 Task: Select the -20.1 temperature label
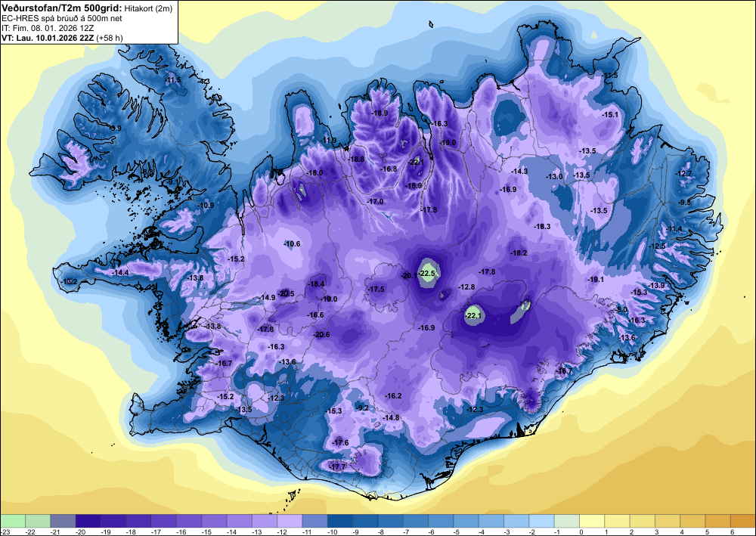[x=409, y=275]
